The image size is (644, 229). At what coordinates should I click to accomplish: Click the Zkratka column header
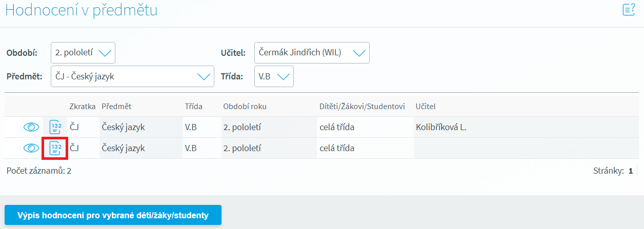tap(82, 106)
